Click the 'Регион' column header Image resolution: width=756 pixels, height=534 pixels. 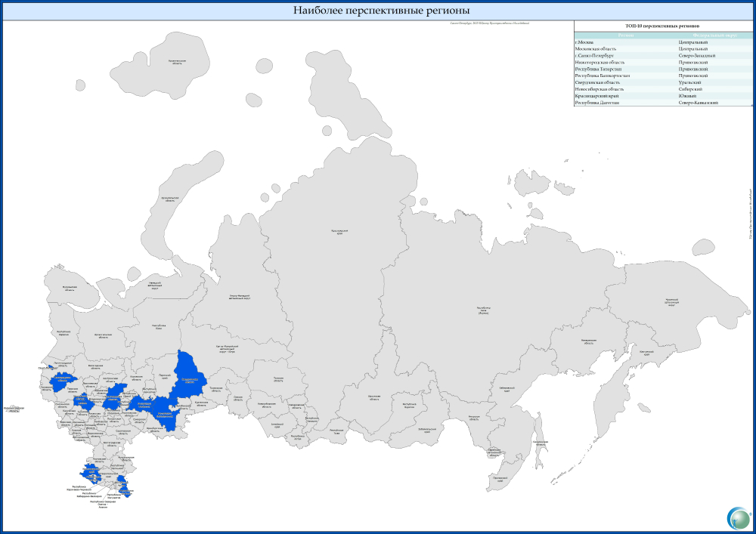tap(626, 35)
